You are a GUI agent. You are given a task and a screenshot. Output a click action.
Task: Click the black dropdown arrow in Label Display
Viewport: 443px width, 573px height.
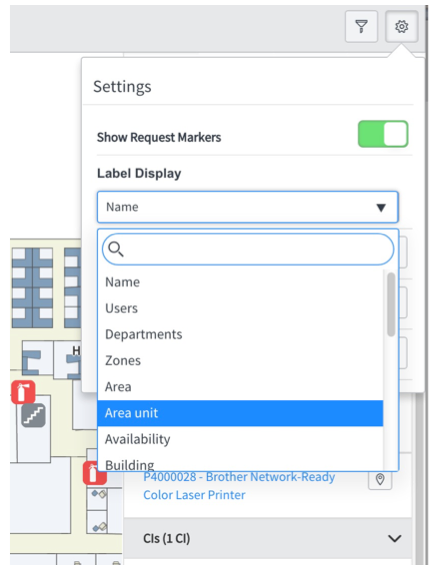tap(381, 208)
